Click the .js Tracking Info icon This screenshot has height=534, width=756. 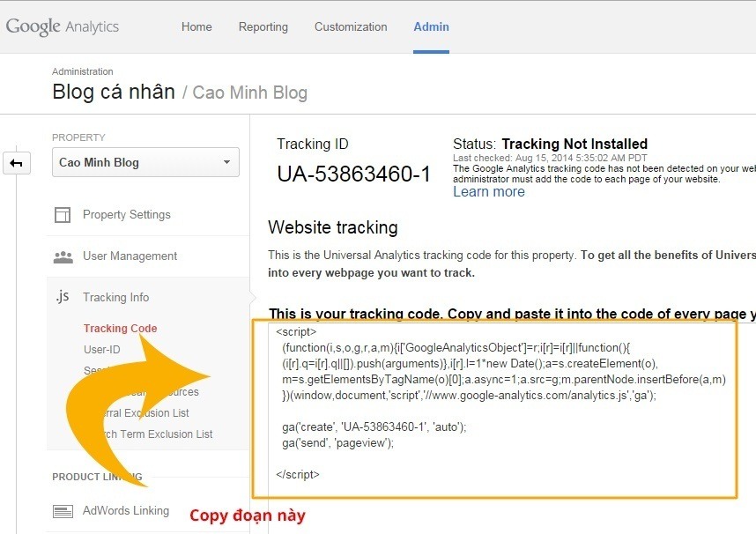pyautogui.click(x=63, y=296)
